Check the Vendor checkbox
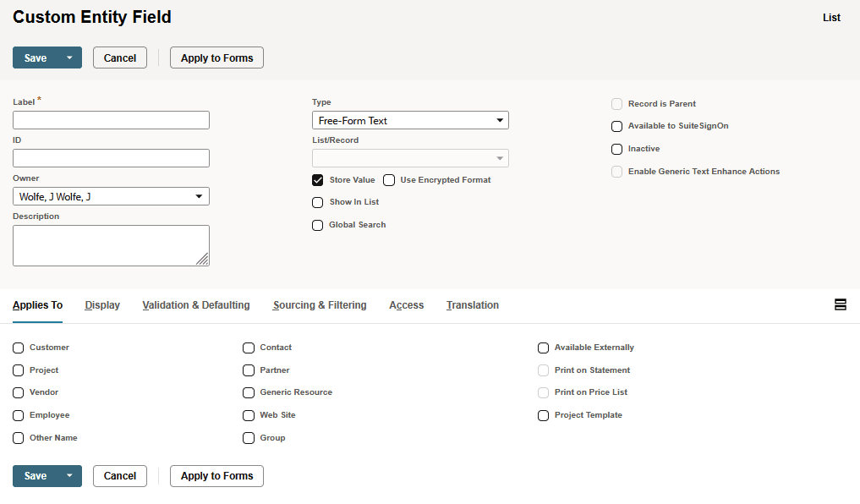The image size is (860, 504). click(18, 392)
